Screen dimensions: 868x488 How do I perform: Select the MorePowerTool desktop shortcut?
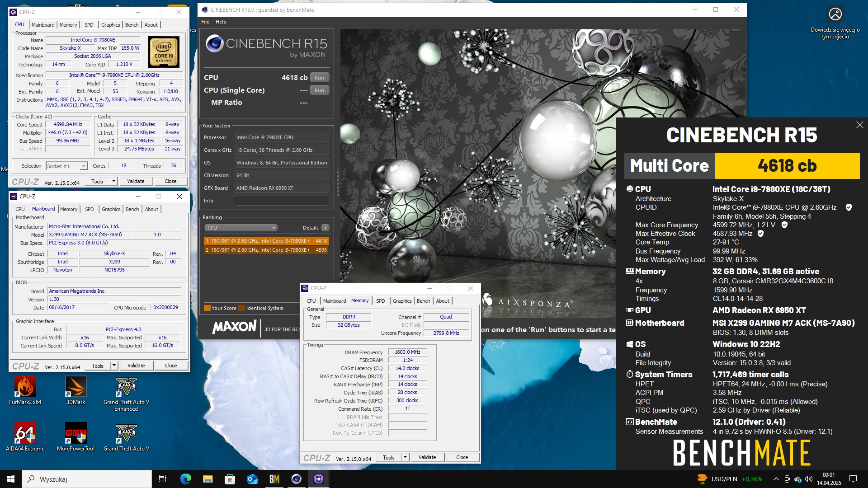click(x=75, y=437)
